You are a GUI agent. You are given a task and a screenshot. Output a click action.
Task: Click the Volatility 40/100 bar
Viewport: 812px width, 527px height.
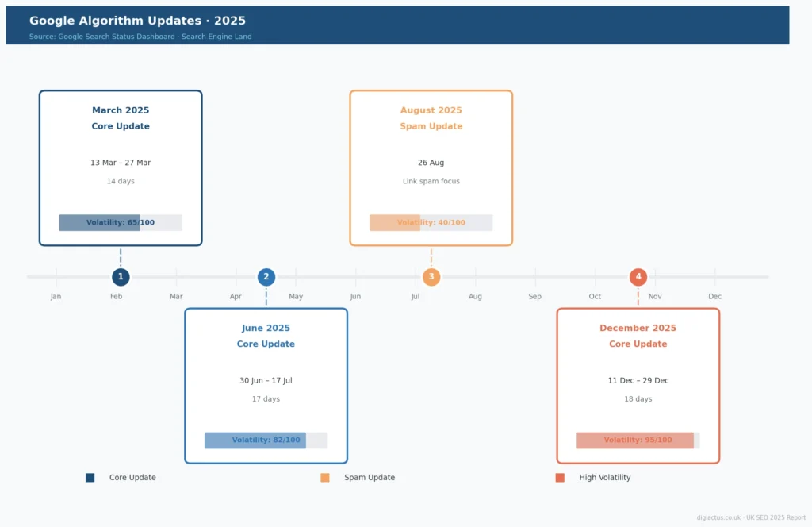[431, 223]
